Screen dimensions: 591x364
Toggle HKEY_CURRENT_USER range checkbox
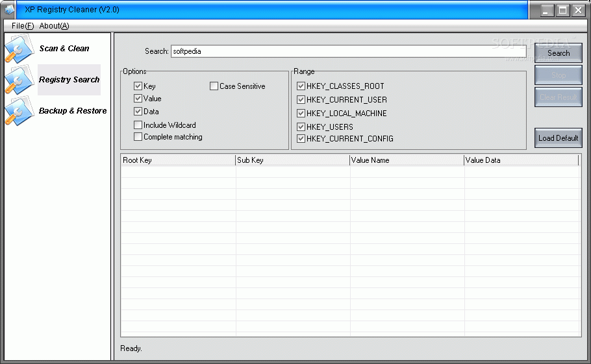[301, 100]
